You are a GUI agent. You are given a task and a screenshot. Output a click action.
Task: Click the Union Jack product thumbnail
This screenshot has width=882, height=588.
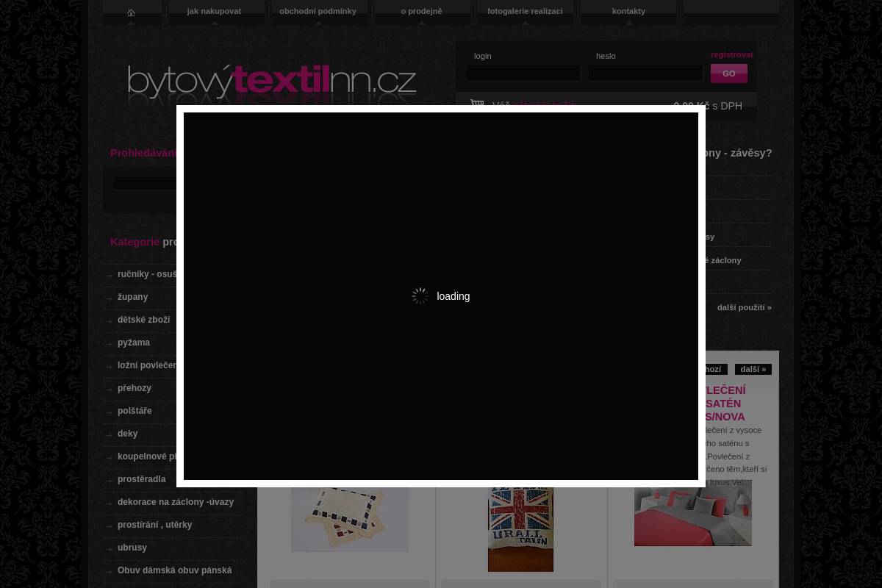click(520, 528)
